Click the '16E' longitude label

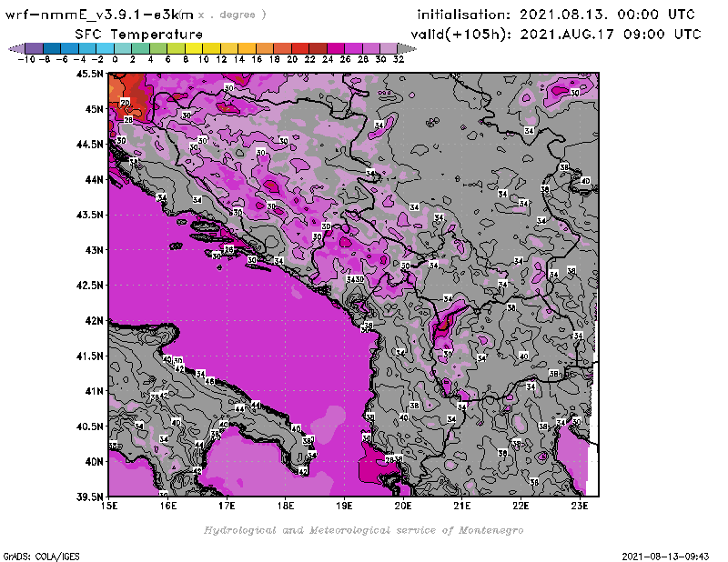[168, 506]
